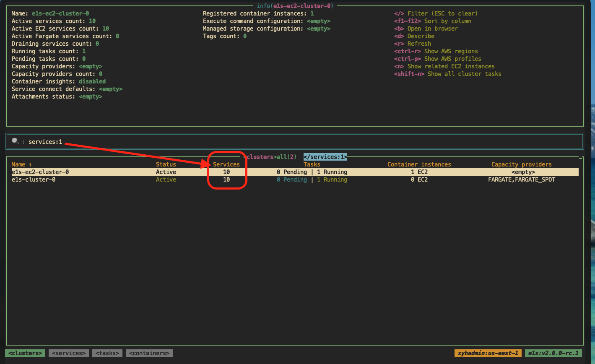Click the </services:1> filter tag
Screen dimensions: 595x364
325,157
